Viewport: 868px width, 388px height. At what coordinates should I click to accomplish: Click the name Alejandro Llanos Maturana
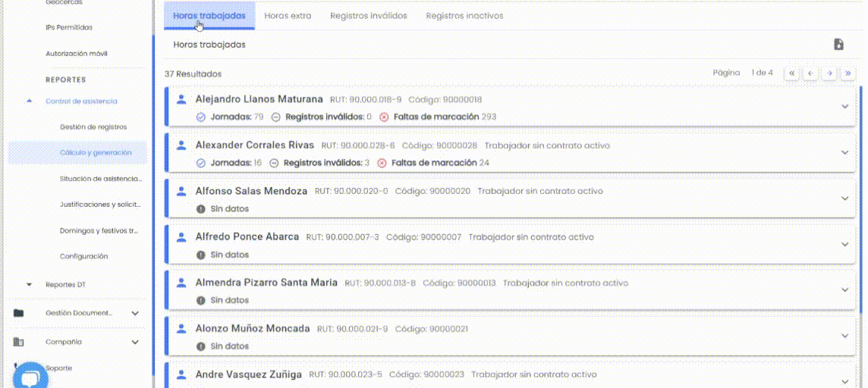[259, 99]
